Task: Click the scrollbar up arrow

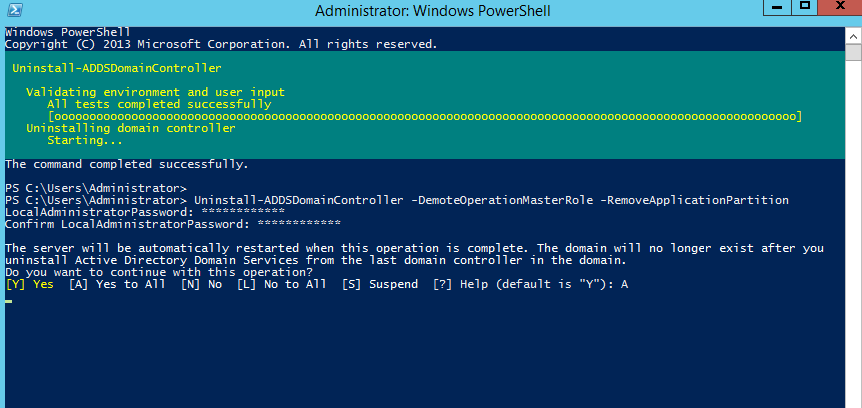Action: point(853,36)
